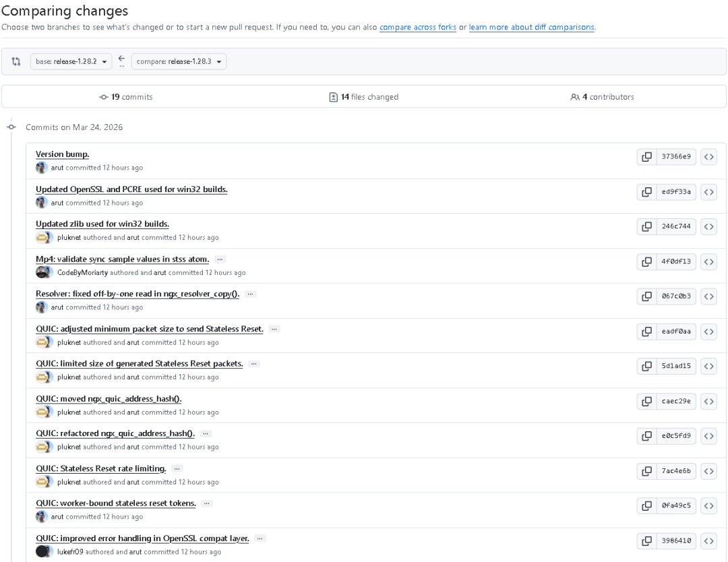Image resolution: width=728 pixels, height=562 pixels.
Task: Copy full SHA for commit 3986410
Action: (x=646, y=540)
